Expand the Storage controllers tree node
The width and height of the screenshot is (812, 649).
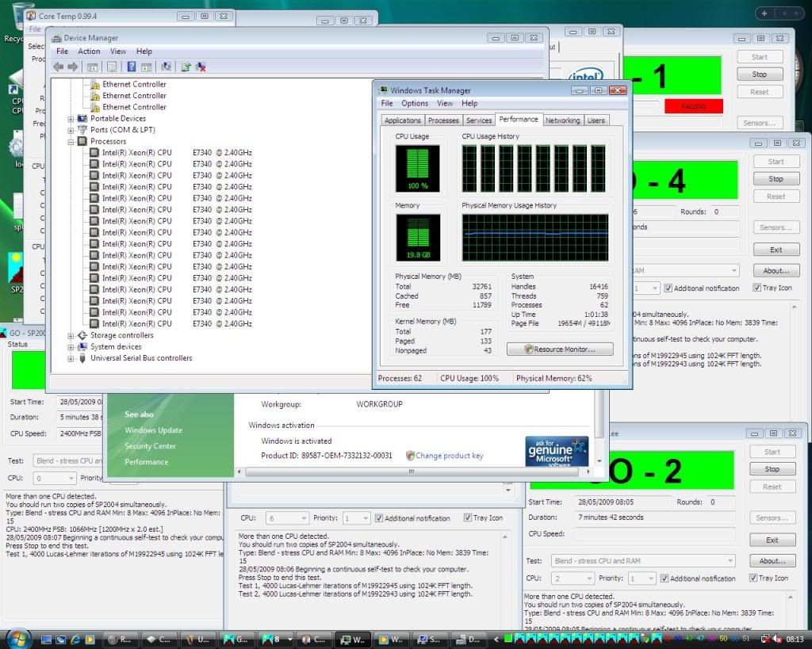71,336
